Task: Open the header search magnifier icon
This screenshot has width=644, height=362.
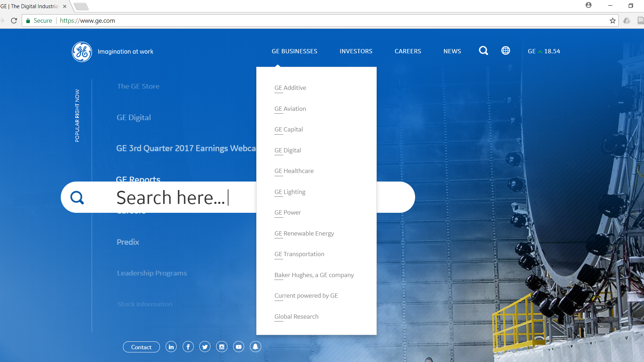Action: pyautogui.click(x=483, y=51)
